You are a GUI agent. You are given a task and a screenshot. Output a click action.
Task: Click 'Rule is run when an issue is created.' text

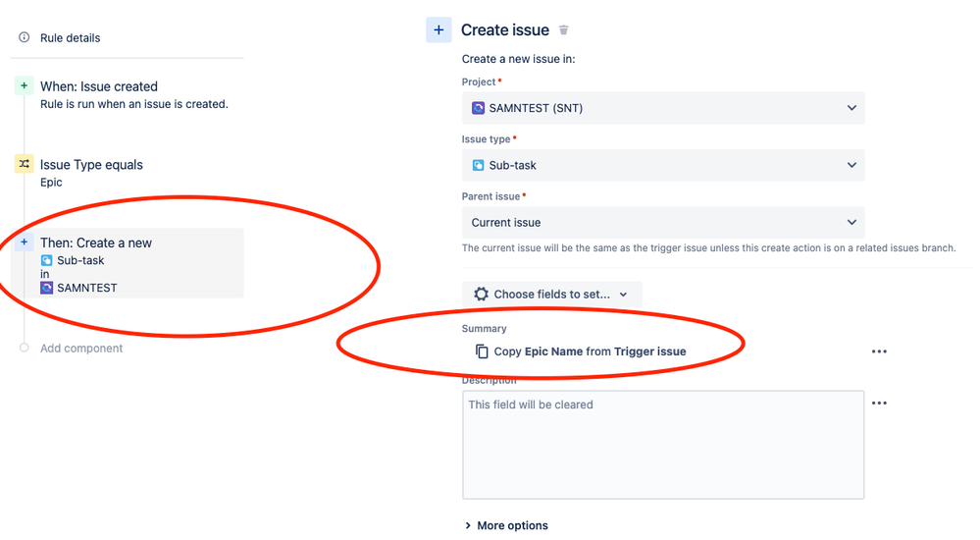point(134,104)
